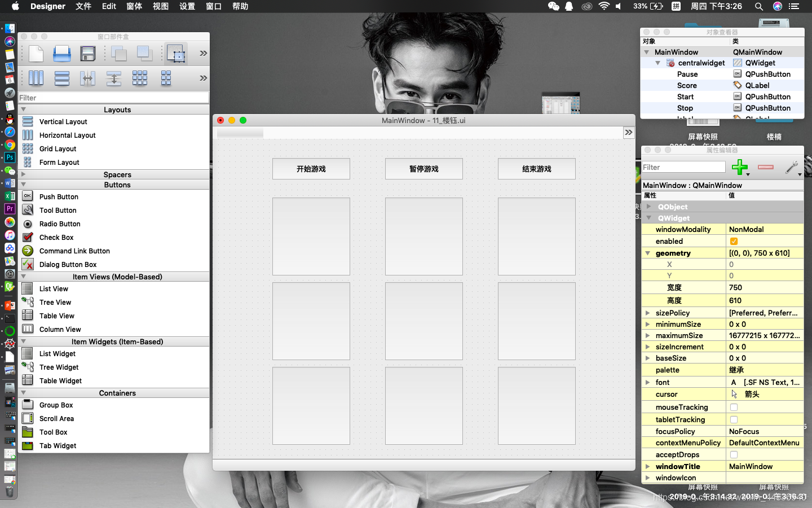Expand the font property
This screenshot has height=508, width=812.
tap(648, 382)
